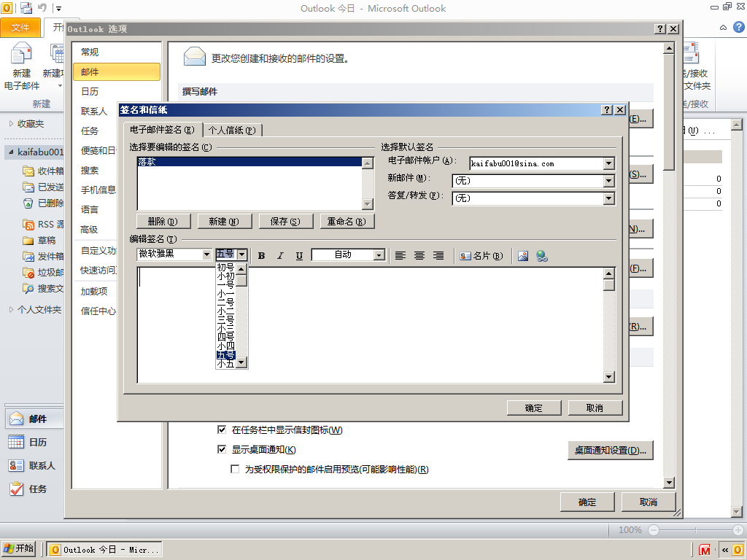Expand 个人文件夹 tree node
The width and height of the screenshot is (747, 560).
tap(12, 309)
